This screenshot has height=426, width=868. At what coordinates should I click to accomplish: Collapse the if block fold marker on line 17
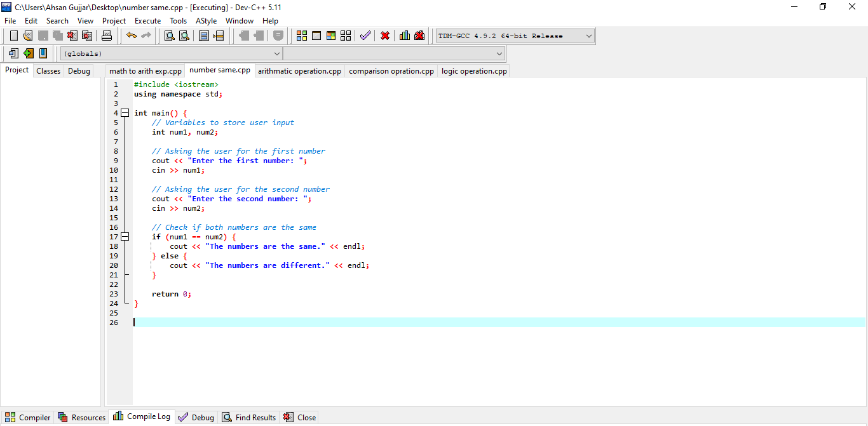pyautogui.click(x=125, y=237)
